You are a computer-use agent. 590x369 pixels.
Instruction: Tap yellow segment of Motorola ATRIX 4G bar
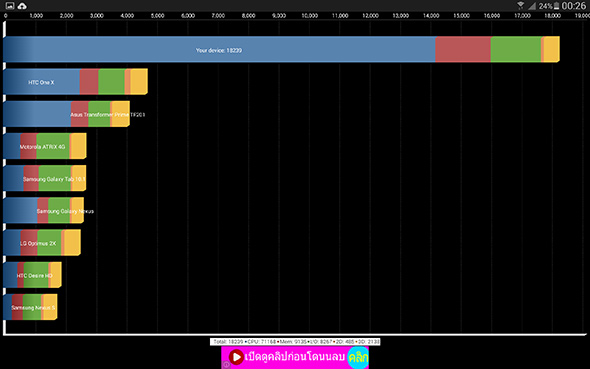[x=79, y=146]
